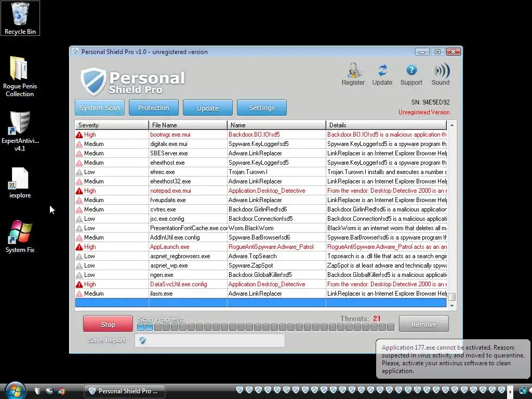532x399 pixels.
Task: Click the warning icon beside bootmgr.exe.mui
Action: click(79, 135)
